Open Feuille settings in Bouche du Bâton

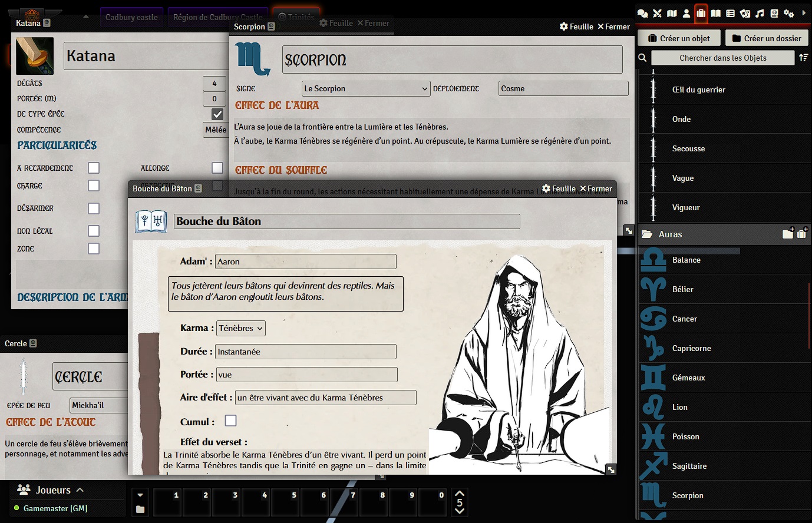click(x=559, y=188)
